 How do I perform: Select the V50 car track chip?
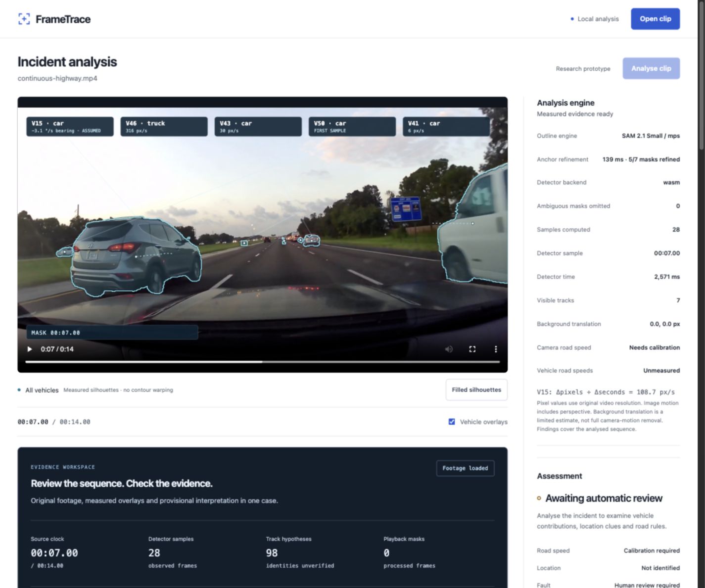(x=352, y=127)
